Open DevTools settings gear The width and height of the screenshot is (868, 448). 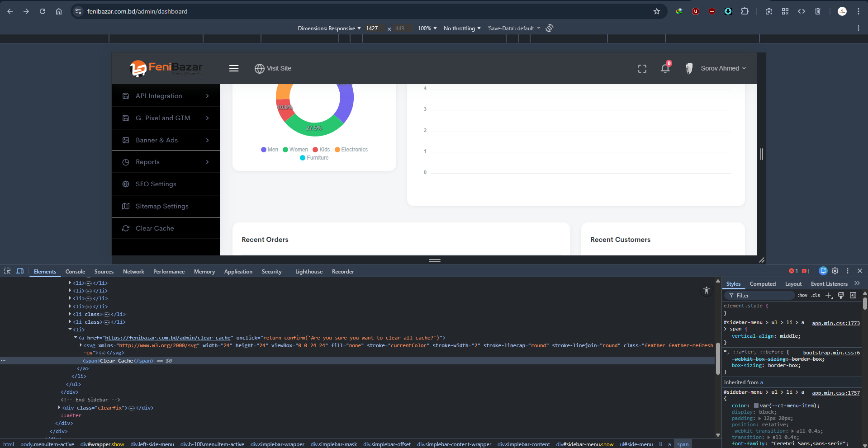pyautogui.click(x=835, y=271)
